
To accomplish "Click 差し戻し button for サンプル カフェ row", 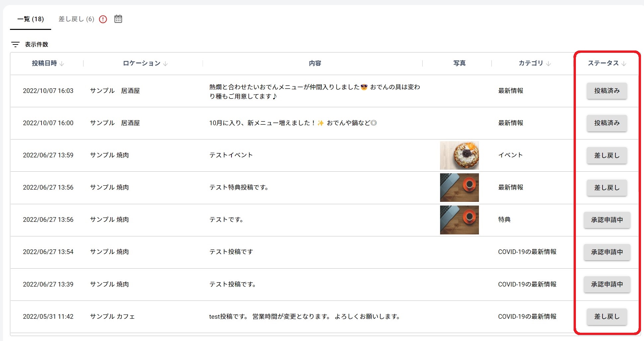I will point(606,317).
